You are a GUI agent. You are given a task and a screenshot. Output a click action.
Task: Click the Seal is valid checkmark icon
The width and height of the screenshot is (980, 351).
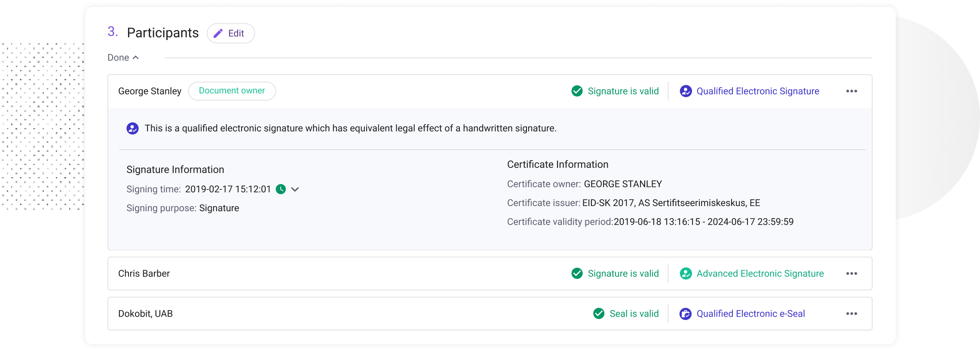599,314
